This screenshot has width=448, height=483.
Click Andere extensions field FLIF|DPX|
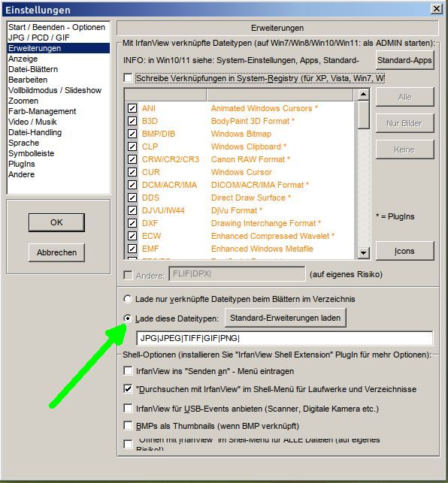coord(237,274)
